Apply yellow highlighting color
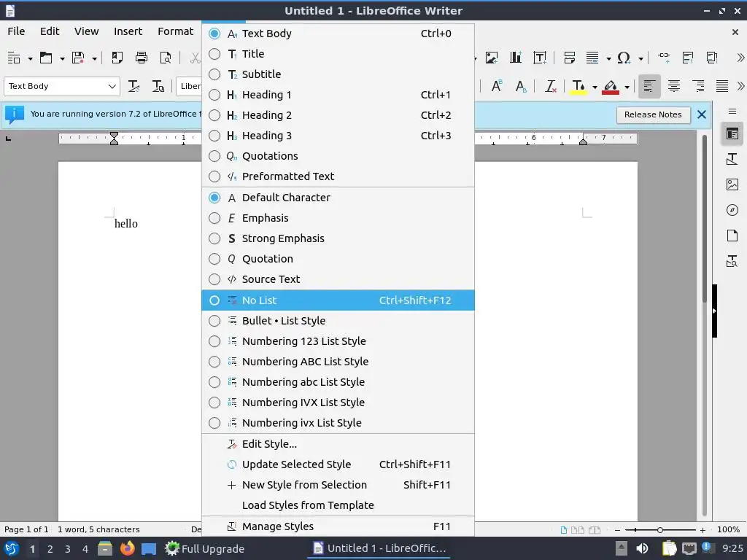The image size is (747, 560). 578,87
